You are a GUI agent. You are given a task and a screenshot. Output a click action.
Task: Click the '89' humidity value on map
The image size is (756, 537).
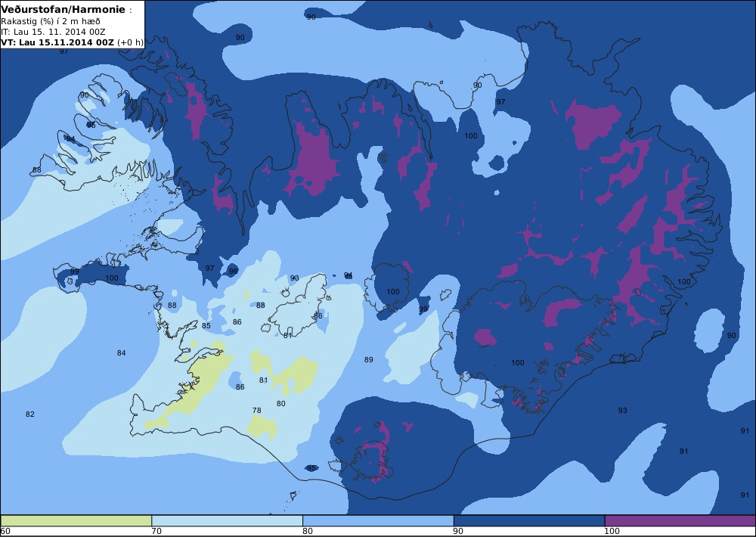tap(369, 359)
